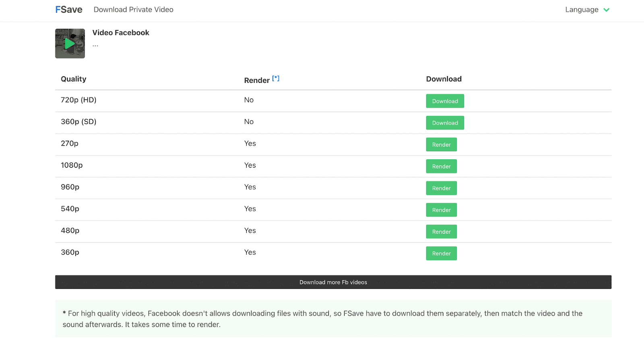Select the 1080p quality label
Screen dimensions: 644x360
click(72, 165)
